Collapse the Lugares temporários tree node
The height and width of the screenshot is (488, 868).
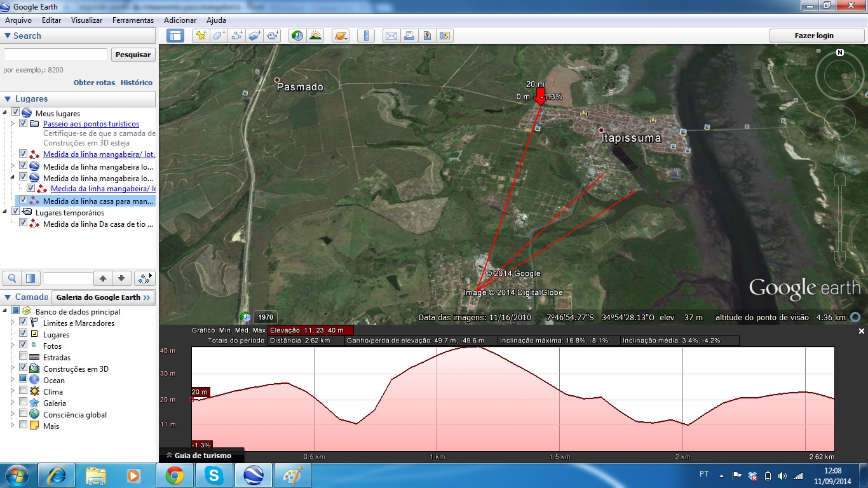[x=6, y=212]
